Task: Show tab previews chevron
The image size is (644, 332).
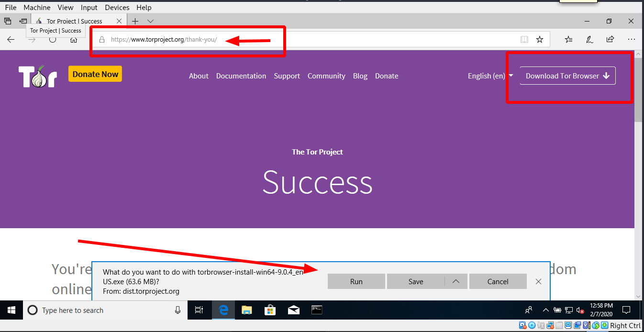Action: [150, 21]
